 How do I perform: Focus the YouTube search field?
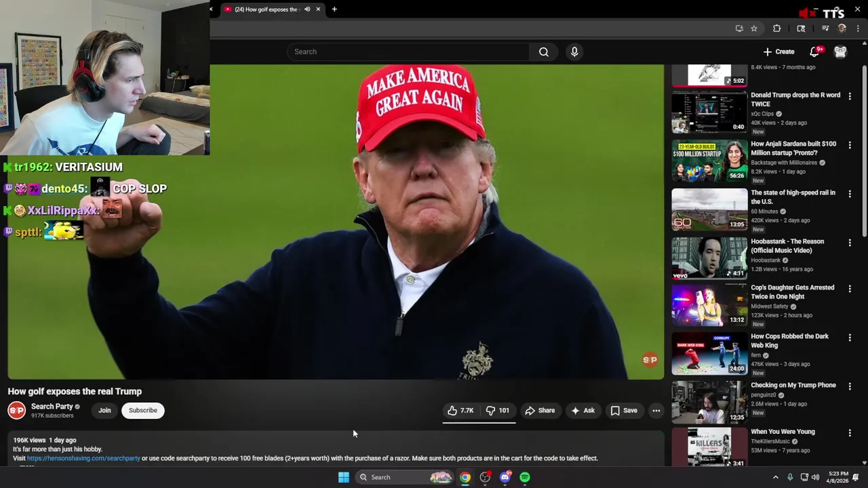409,52
